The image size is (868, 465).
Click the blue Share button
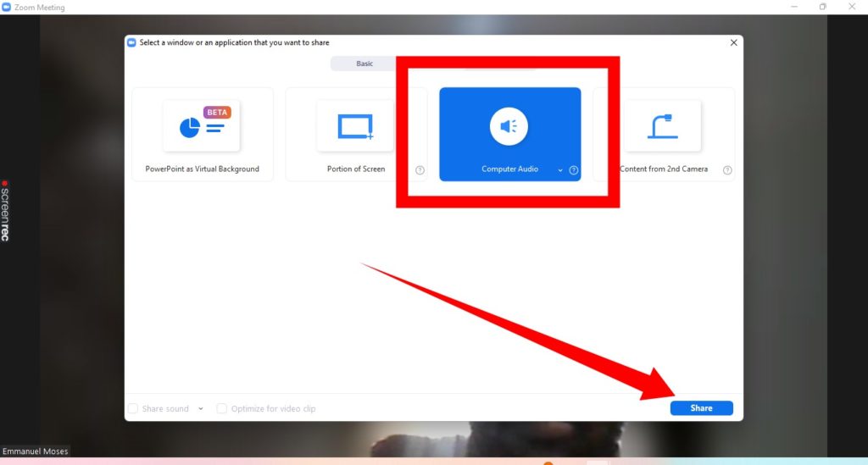tap(701, 408)
